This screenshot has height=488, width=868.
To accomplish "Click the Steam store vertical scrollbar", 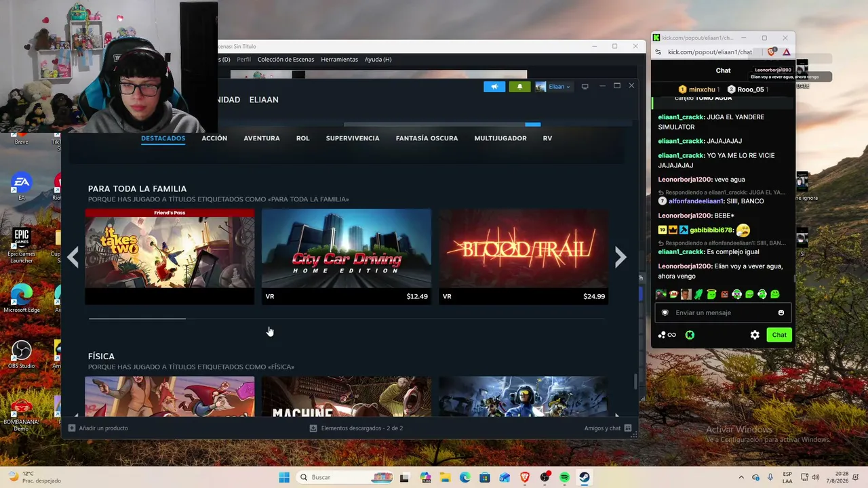I will [635, 382].
